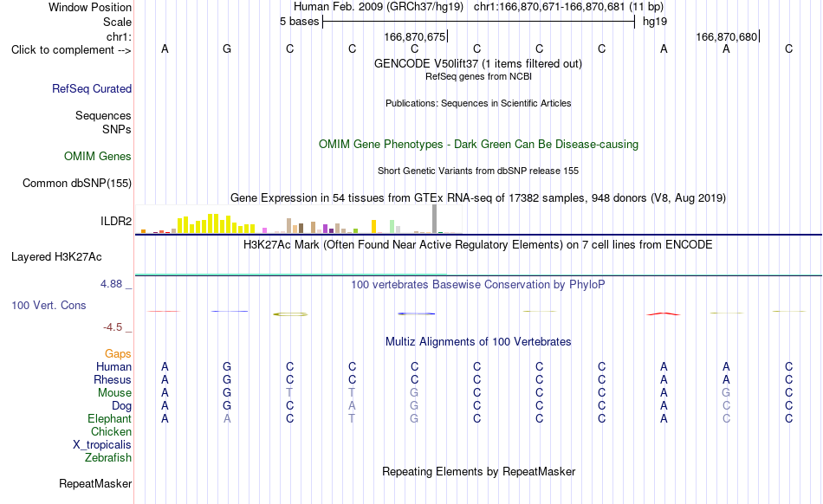
Task: Click the orange Gaps label
Action: click(x=118, y=353)
